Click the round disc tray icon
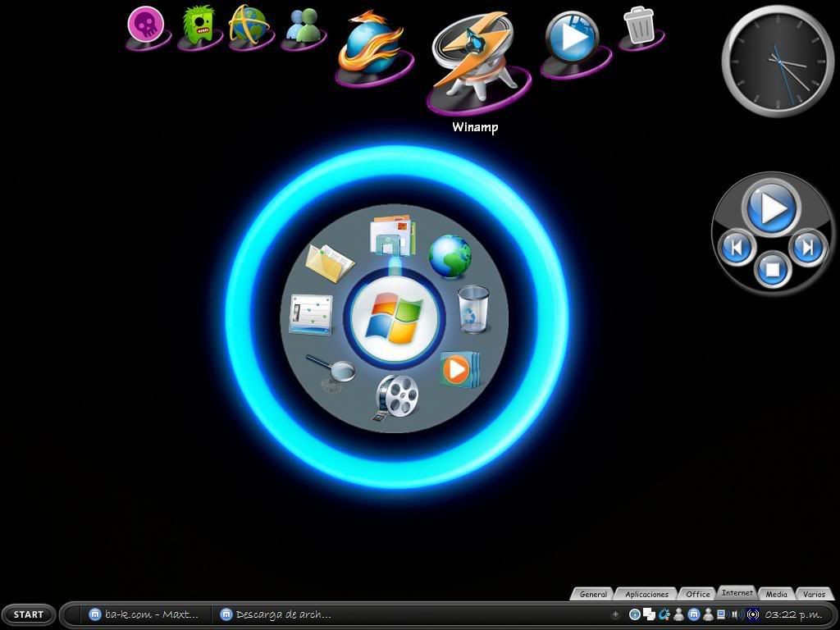 coord(634,614)
